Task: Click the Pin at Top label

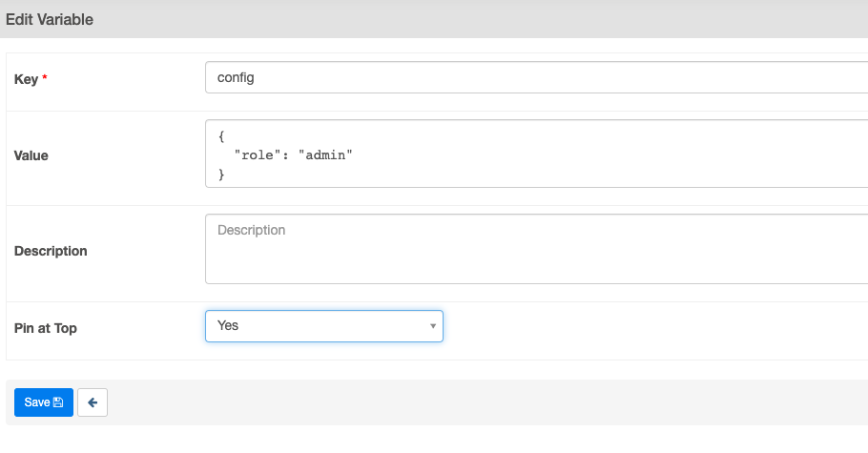Action: pos(46,328)
